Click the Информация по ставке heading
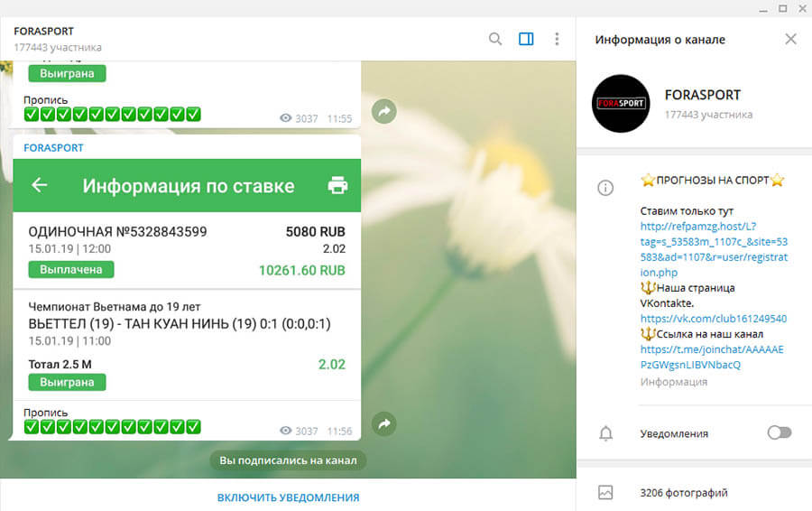 click(189, 186)
